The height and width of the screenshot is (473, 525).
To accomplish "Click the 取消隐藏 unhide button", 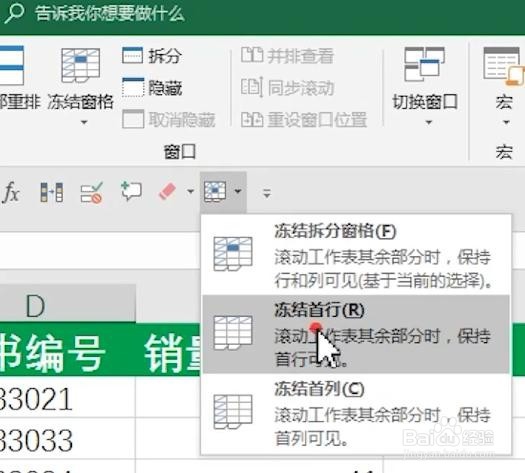I will click(x=168, y=119).
